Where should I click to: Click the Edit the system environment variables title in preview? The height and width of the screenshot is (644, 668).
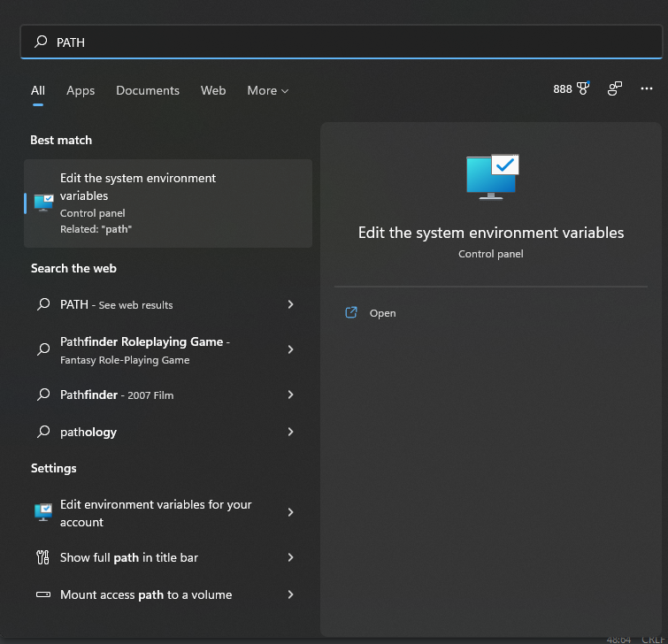pyautogui.click(x=491, y=233)
